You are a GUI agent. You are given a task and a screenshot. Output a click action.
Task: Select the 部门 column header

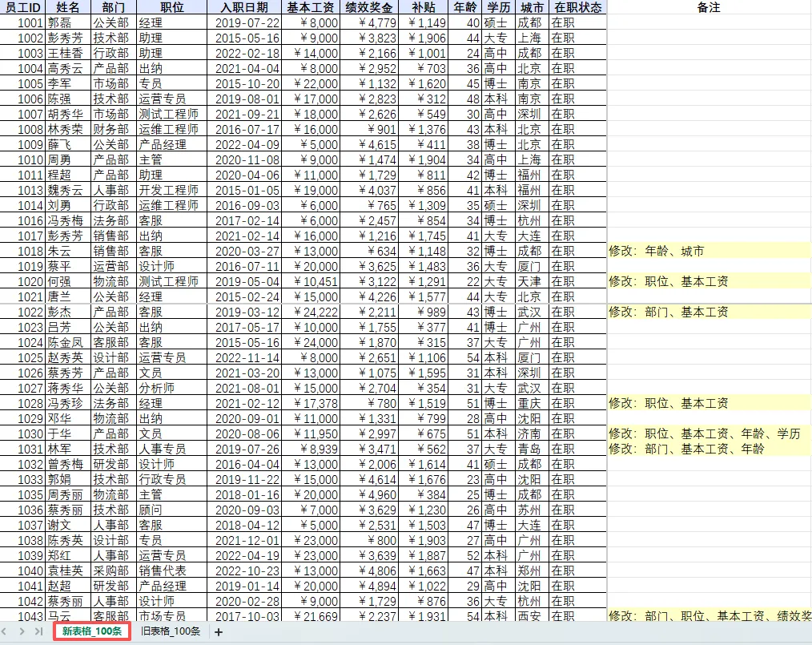pyautogui.click(x=114, y=7)
